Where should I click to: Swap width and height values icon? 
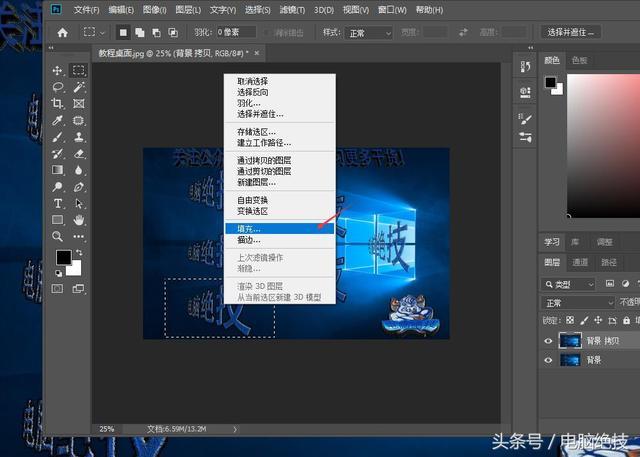(463, 32)
